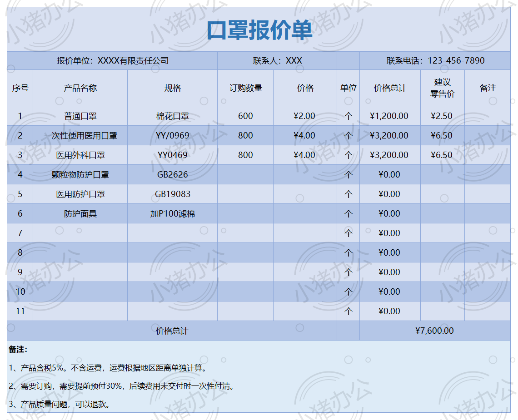Select the 联系人：XXX cell
The height and width of the screenshot is (420, 518).
click(x=277, y=61)
